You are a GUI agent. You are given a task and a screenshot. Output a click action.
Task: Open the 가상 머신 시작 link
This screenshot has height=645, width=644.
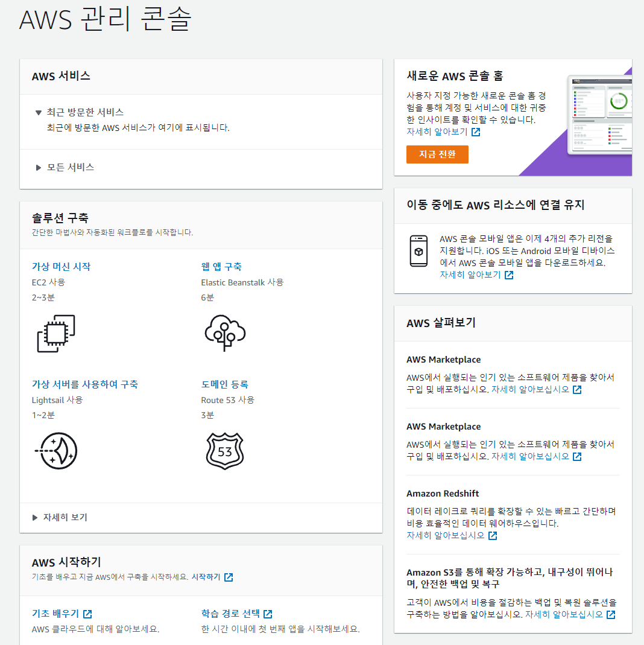point(62,267)
